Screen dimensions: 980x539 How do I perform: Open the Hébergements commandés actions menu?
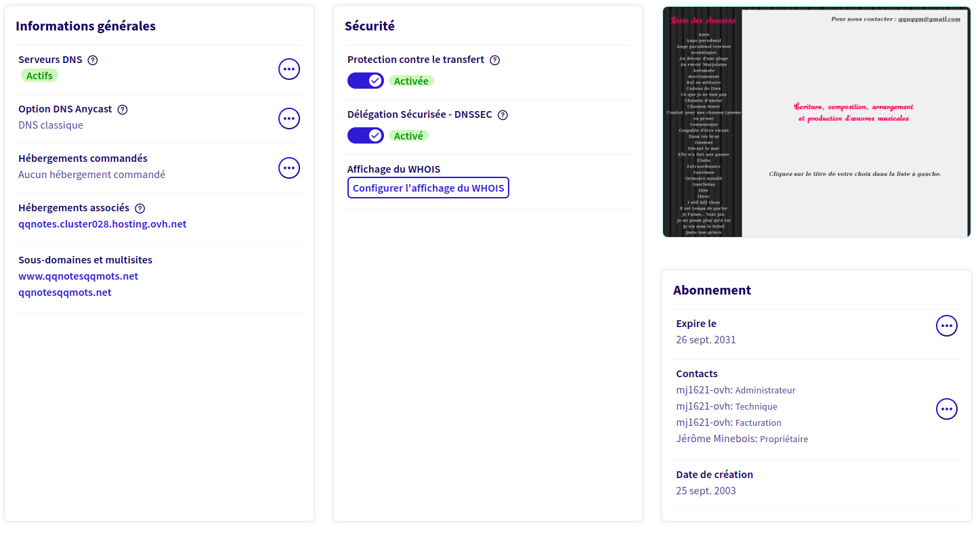pos(289,168)
